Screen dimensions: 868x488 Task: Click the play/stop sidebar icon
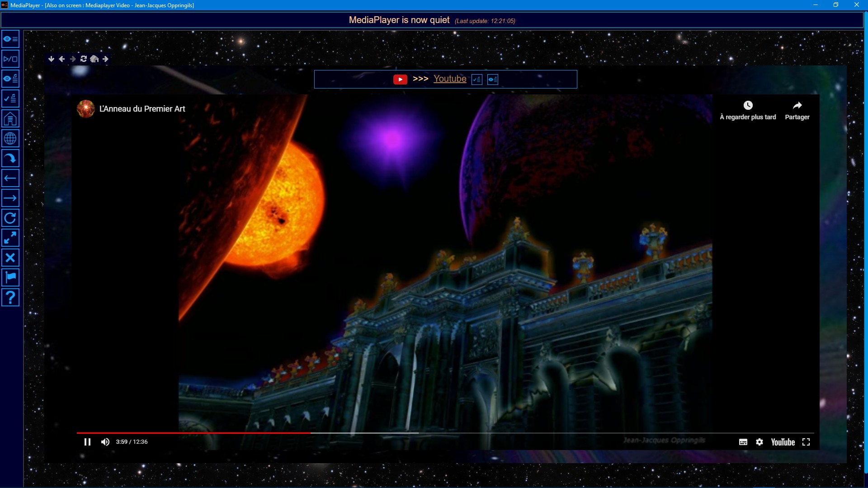(10, 59)
